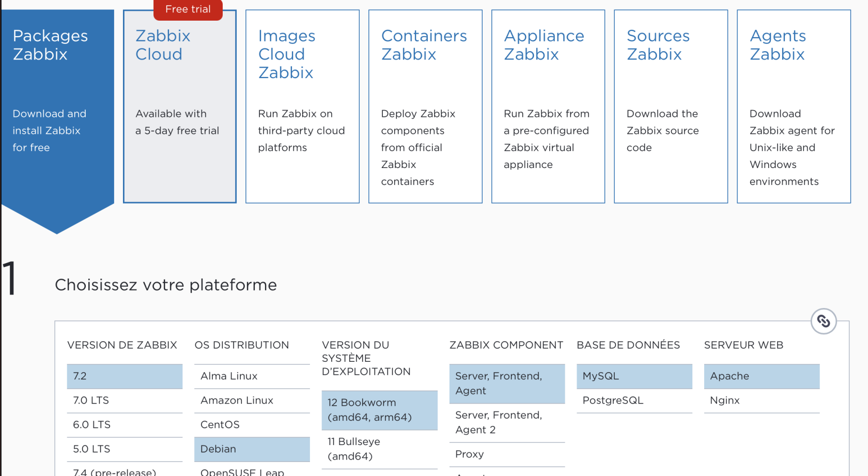Open the Containers Zabbix card
Viewport: 868px width, 476px height.
point(425,106)
